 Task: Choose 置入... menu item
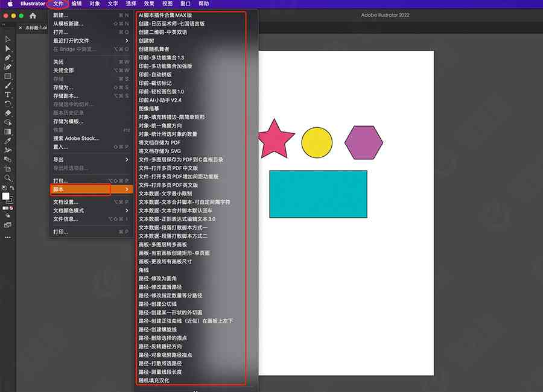pyautogui.click(x=91, y=147)
